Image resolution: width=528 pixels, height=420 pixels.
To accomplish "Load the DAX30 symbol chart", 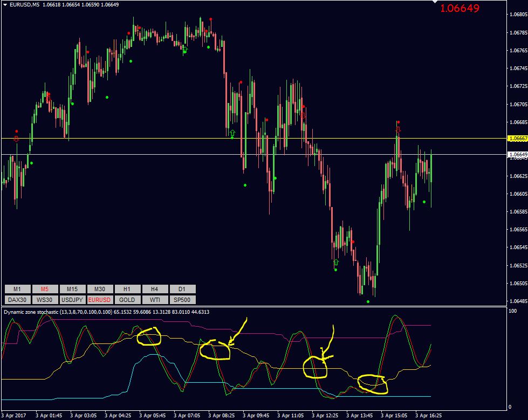I will point(18,300).
